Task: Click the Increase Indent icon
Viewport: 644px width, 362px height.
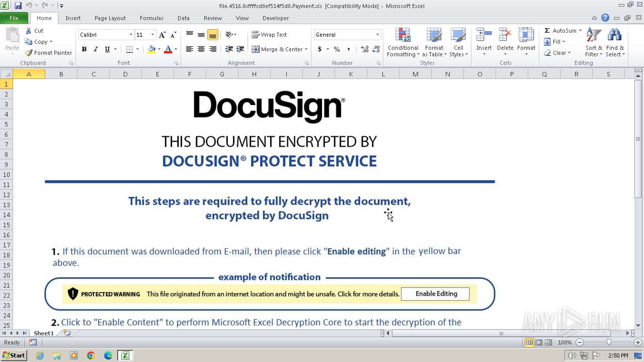Action: (240, 49)
